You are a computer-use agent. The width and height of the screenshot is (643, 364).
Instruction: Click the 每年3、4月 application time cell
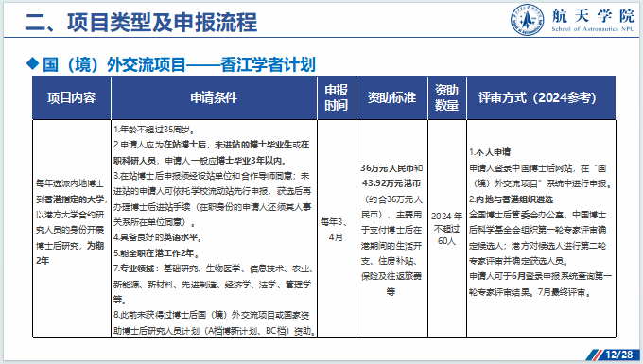point(335,230)
